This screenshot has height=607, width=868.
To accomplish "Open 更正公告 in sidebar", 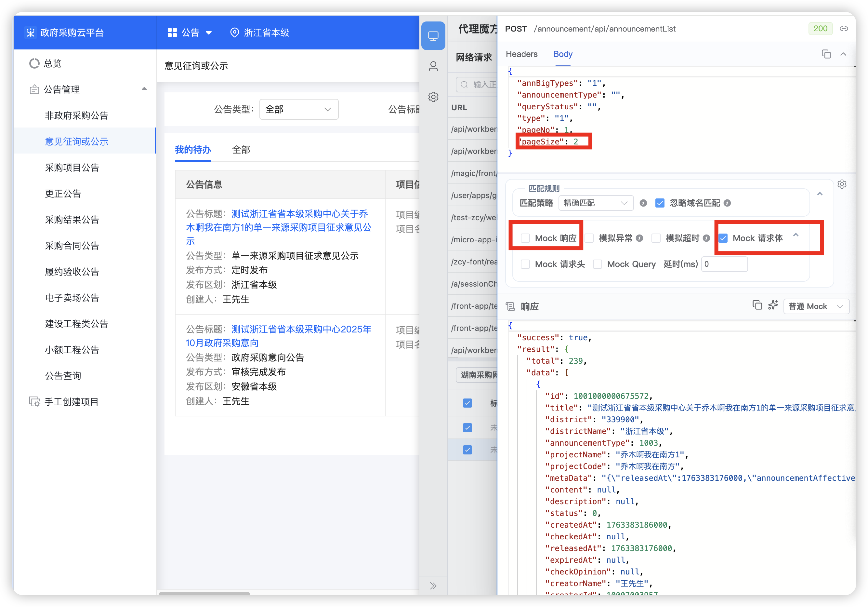I will pyautogui.click(x=63, y=194).
